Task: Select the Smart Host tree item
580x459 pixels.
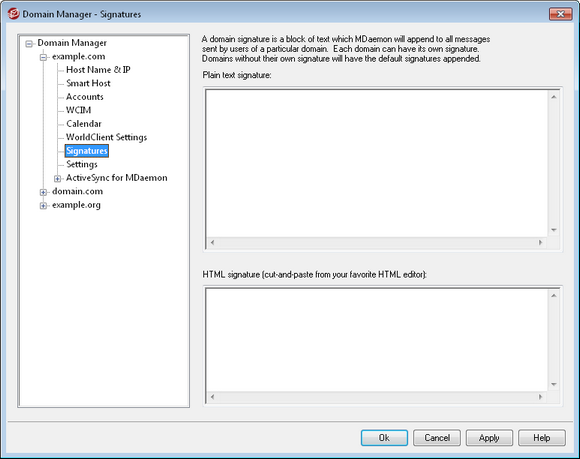Action: tap(88, 83)
